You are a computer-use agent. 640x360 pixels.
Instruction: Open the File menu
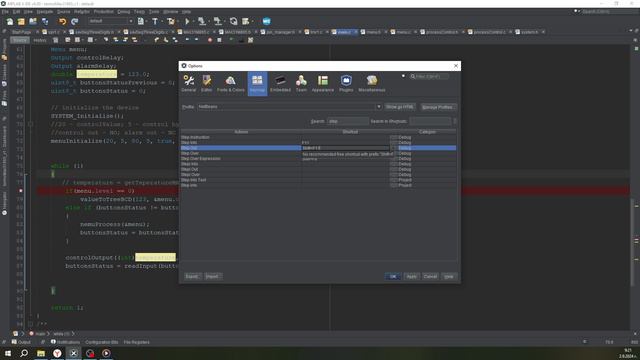5,11
